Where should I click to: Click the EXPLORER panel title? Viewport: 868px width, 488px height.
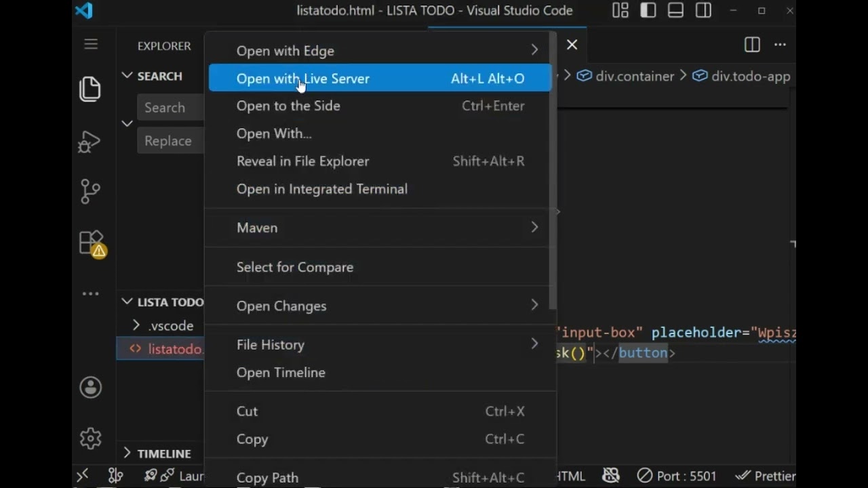tap(164, 46)
